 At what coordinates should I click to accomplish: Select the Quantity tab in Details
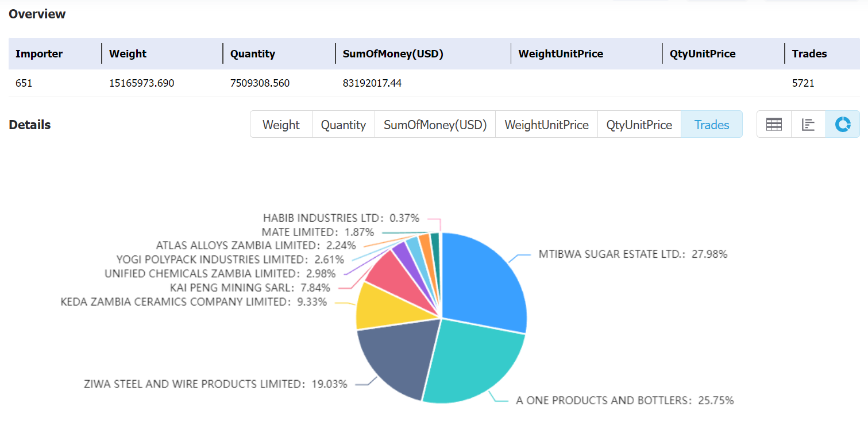[x=343, y=125]
